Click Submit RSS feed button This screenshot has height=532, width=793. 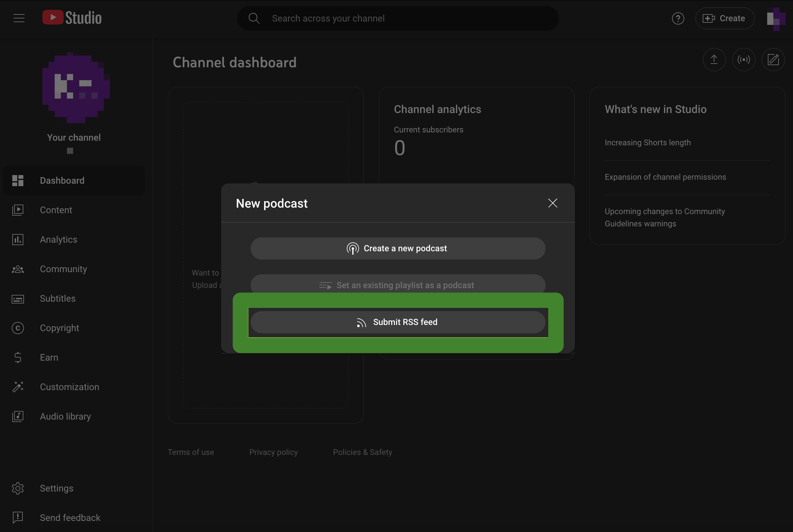pyautogui.click(x=397, y=322)
